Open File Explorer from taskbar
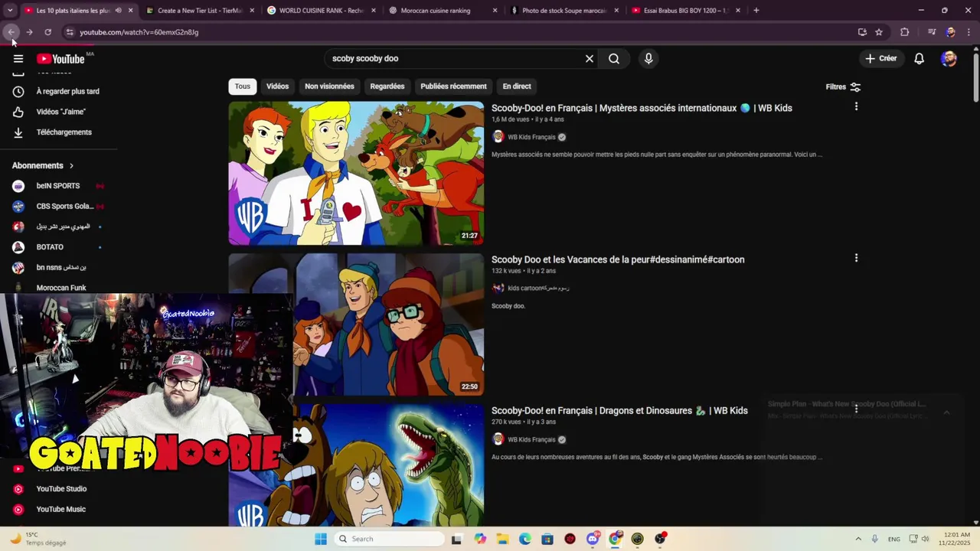 502,539
